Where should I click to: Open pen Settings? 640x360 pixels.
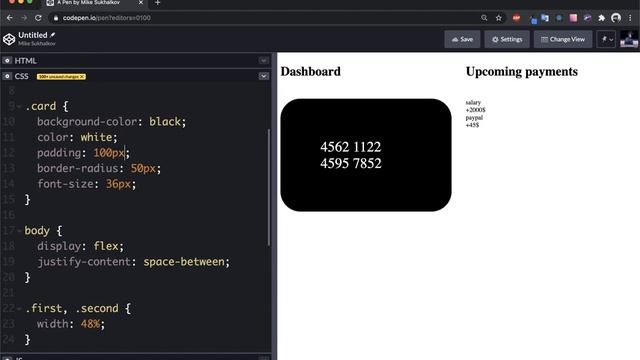[x=507, y=39]
